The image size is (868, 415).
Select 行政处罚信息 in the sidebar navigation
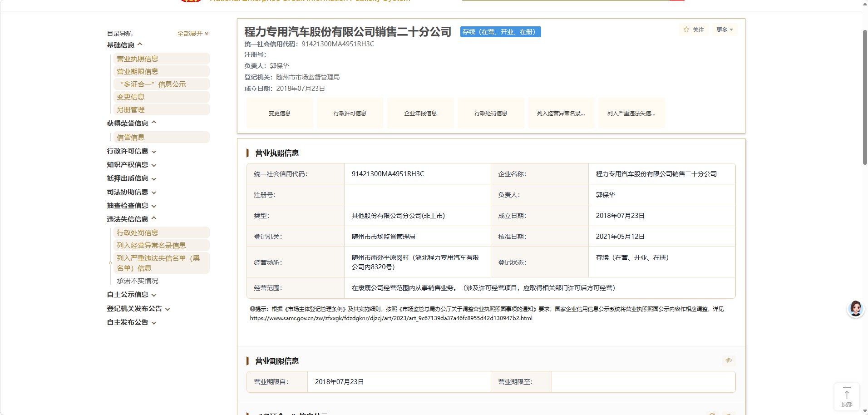coord(162,232)
